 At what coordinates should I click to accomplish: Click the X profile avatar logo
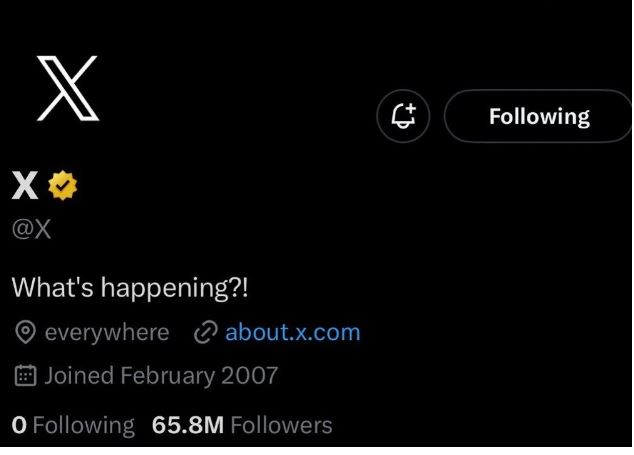68,89
